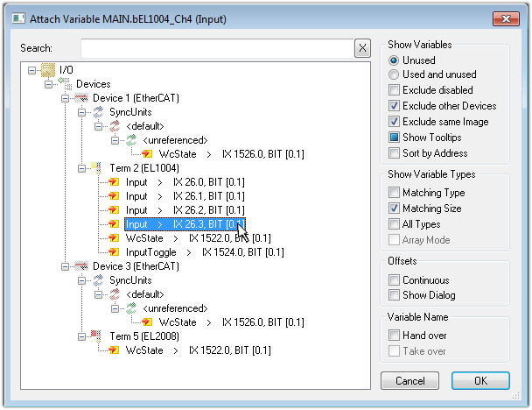Click the X icon to clear search
Viewport: 532px width, 410px height.
pyautogui.click(x=362, y=48)
